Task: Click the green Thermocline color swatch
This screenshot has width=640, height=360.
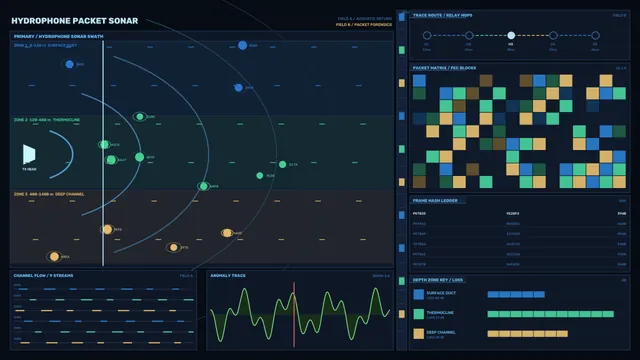Action: pyautogui.click(x=418, y=314)
